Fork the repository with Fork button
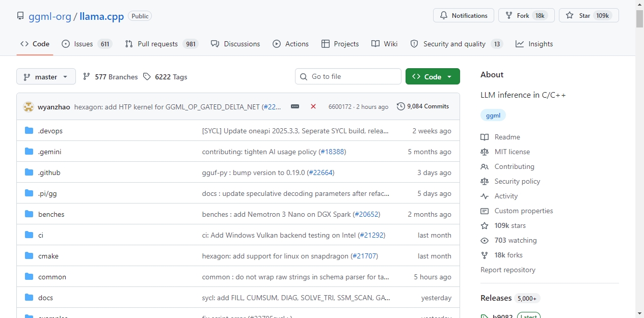 (526, 15)
